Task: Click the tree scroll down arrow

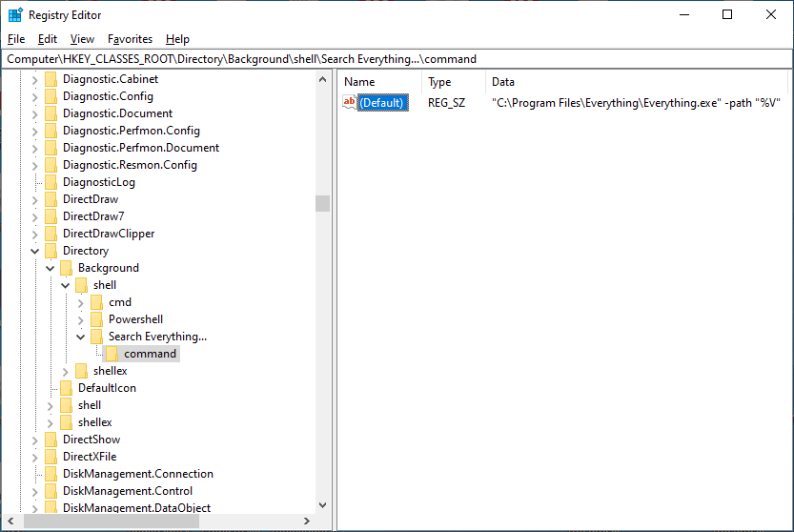Action: (x=322, y=505)
